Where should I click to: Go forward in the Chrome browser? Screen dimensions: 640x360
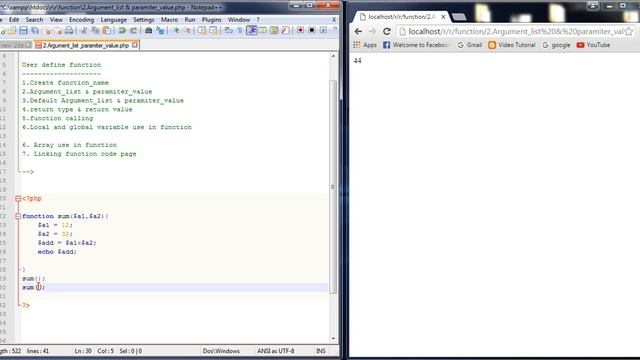click(x=372, y=31)
